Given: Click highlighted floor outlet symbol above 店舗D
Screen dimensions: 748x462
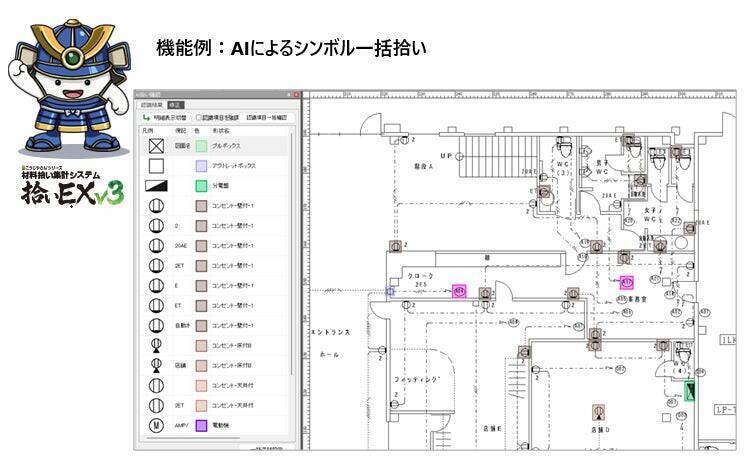Looking at the screenshot, I should 598,412.
